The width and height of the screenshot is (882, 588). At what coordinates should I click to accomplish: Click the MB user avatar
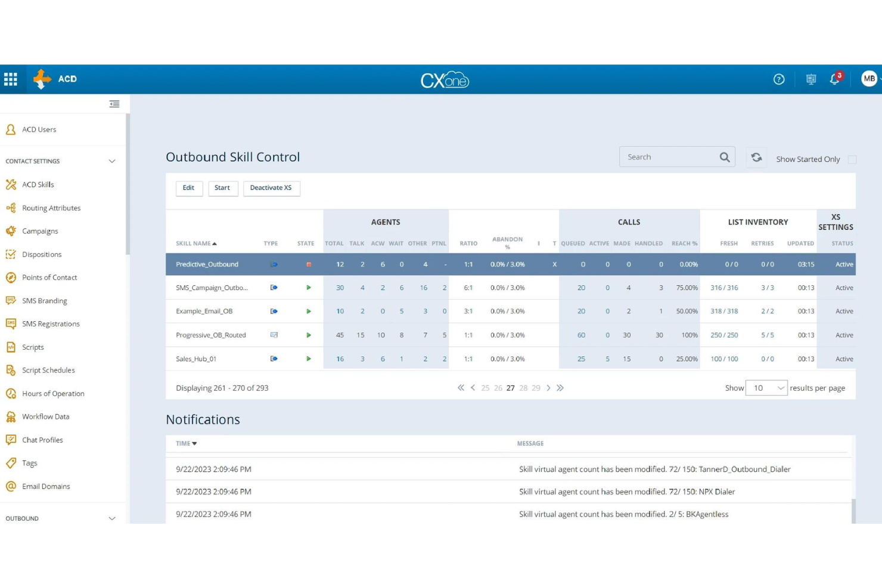(x=869, y=79)
